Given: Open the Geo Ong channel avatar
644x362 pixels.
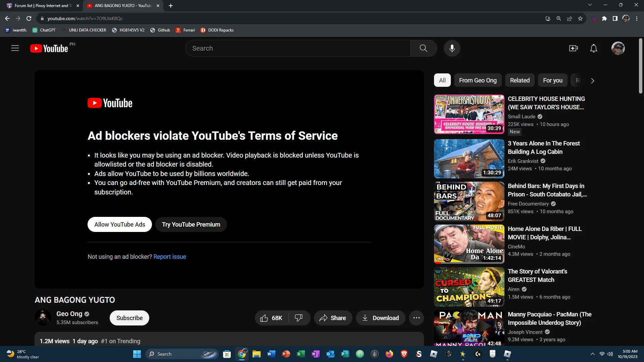Looking at the screenshot, I should 43,317.
